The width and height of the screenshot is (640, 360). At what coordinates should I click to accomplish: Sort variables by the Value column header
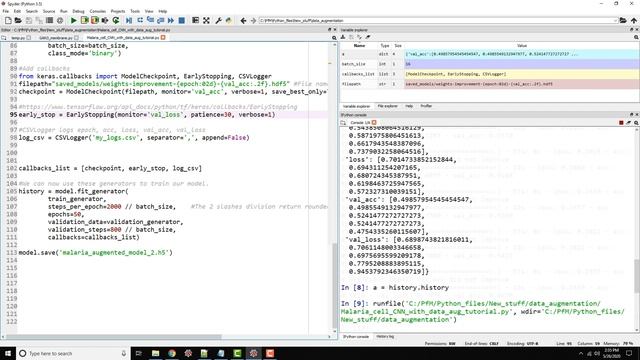click(522, 46)
